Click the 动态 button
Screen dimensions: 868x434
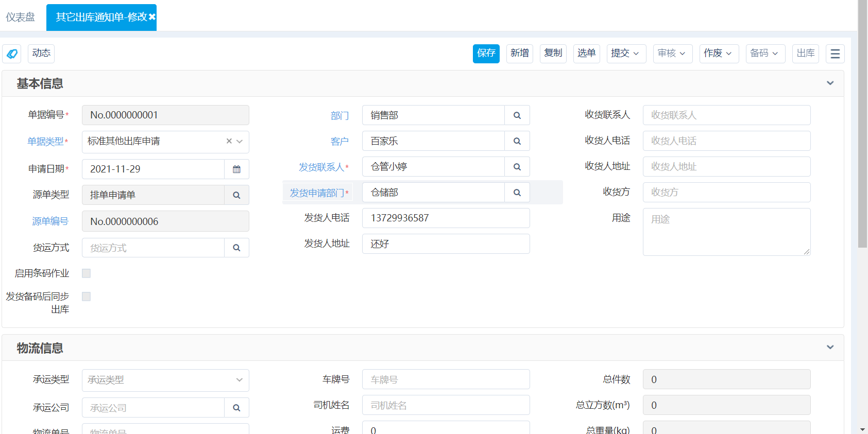(41, 54)
